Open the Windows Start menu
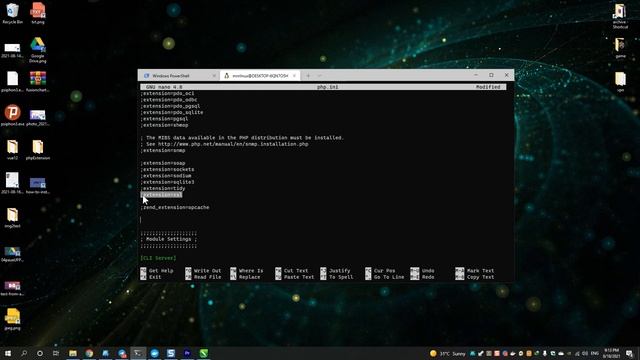The image size is (640, 360). (x=8, y=353)
